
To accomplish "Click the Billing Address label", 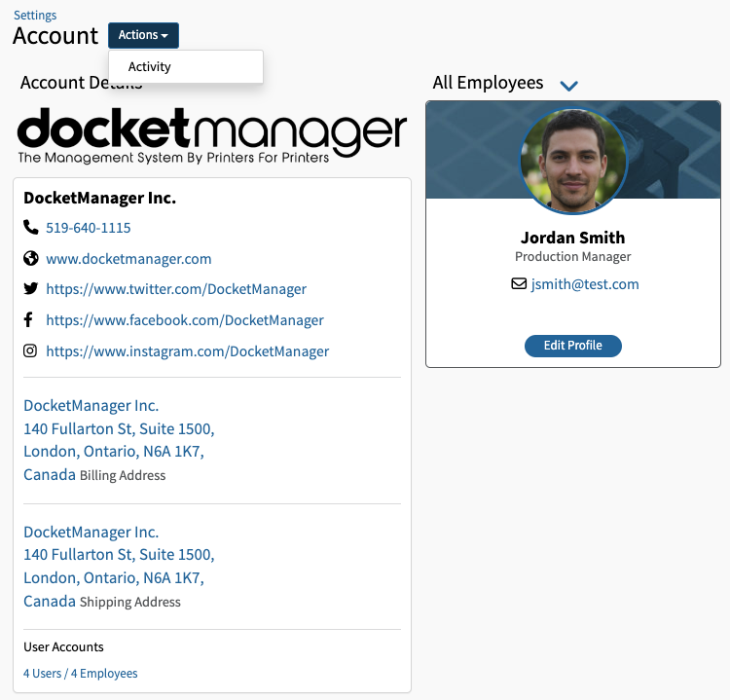I will click(123, 475).
